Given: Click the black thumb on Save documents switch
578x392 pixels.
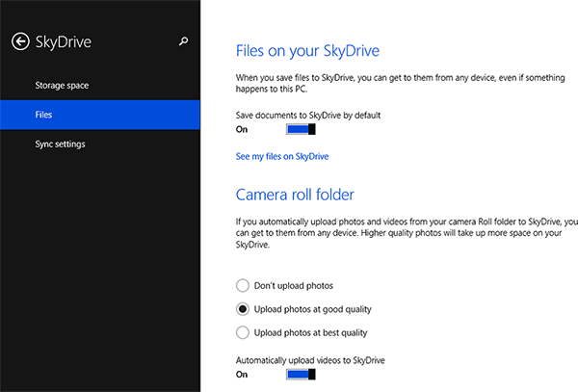Looking at the screenshot, I should pyautogui.click(x=312, y=129).
